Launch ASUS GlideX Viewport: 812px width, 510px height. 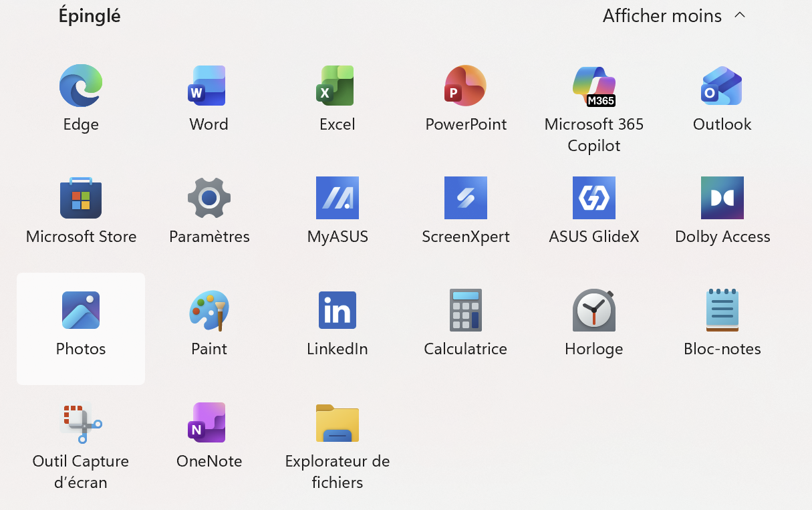[594, 198]
